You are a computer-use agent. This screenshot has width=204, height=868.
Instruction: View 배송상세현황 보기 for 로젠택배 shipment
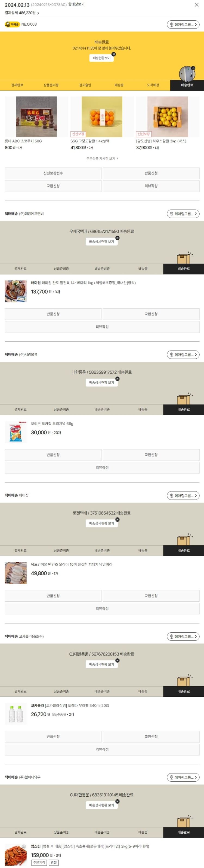(x=102, y=523)
